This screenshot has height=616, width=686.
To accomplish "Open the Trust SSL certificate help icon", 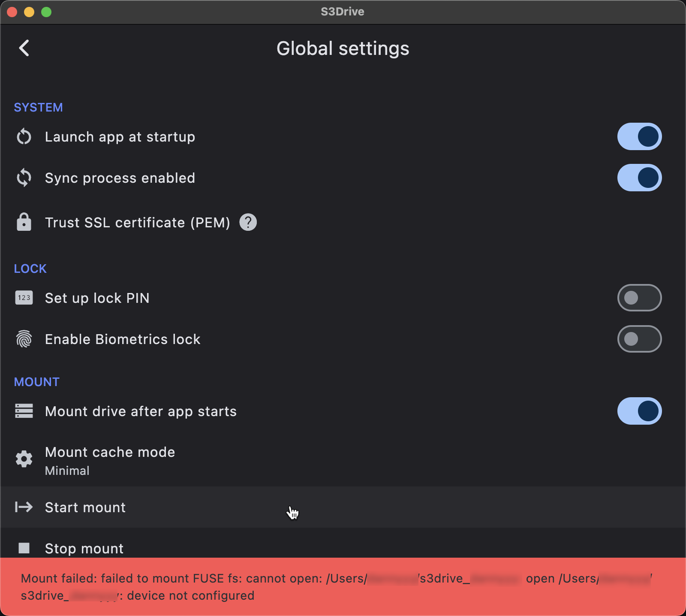I will coord(248,222).
